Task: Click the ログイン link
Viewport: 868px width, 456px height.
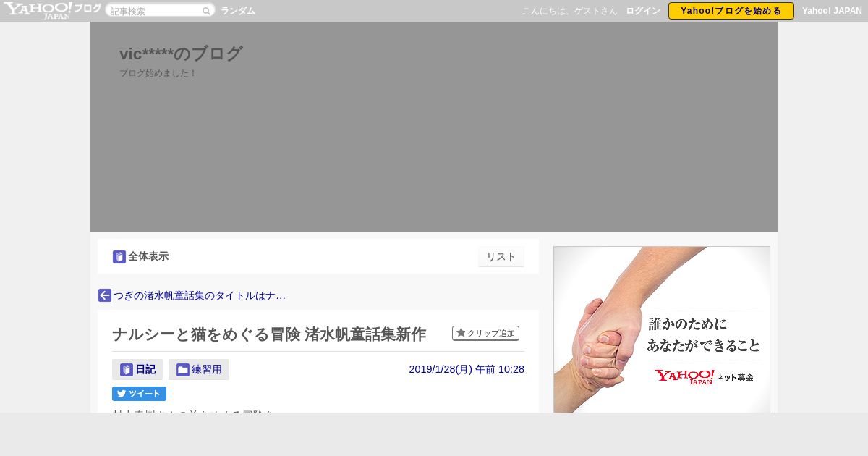Action: click(x=642, y=11)
